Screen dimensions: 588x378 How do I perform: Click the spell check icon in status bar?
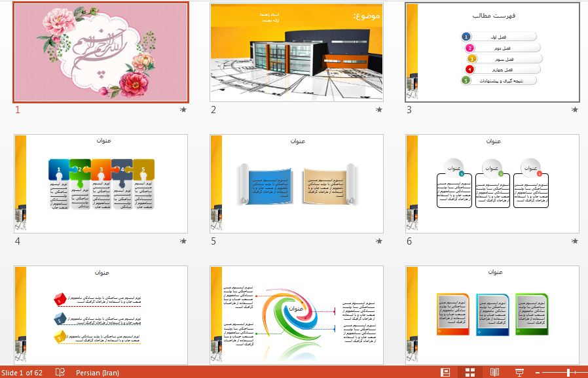(60, 372)
